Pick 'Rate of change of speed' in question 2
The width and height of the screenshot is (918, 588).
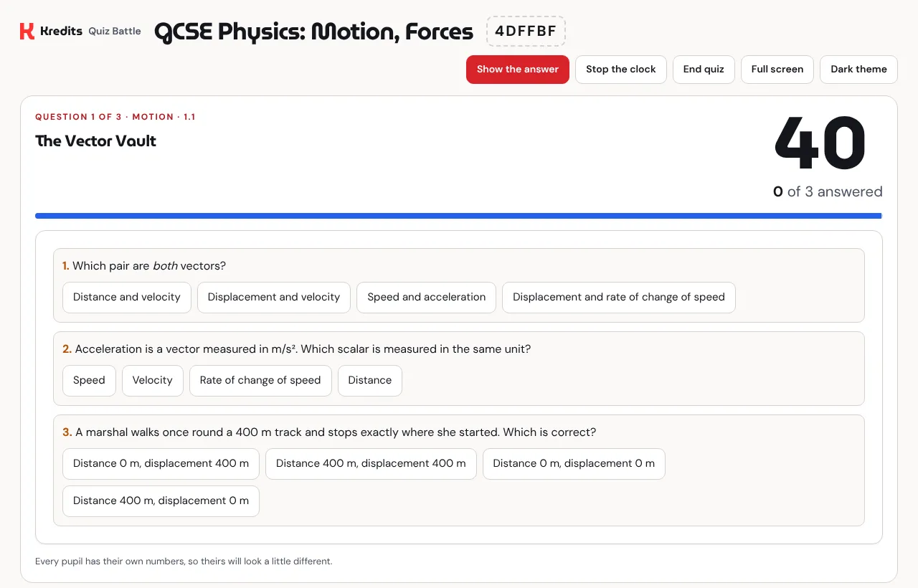click(x=260, y=381)
